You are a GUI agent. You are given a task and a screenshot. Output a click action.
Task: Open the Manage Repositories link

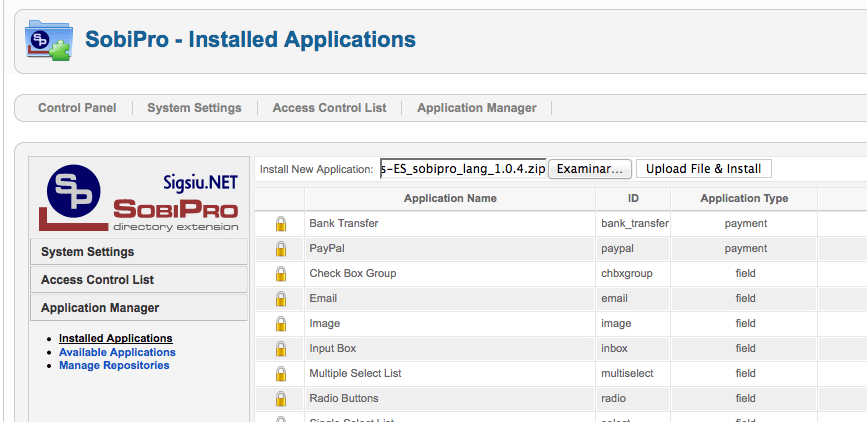(x=114, y=366)
